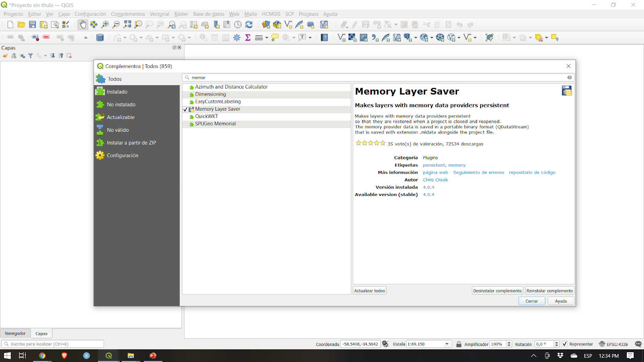Open the Ráster menu
This screenshot has height=362, width=644.
tap(181, 14)
